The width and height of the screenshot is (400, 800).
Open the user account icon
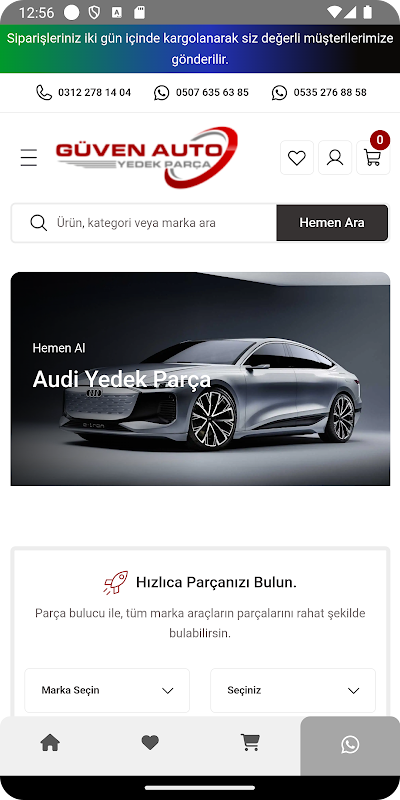[335, 158]
